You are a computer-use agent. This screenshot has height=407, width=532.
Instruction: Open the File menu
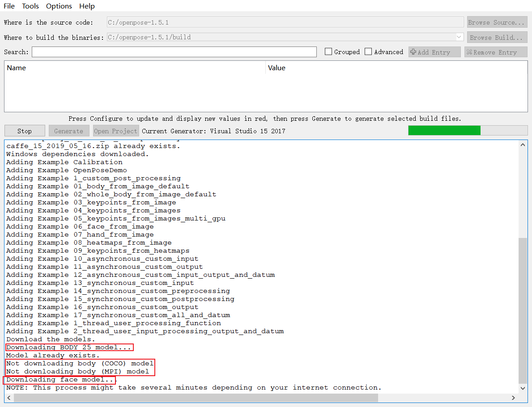pos(9,6)
